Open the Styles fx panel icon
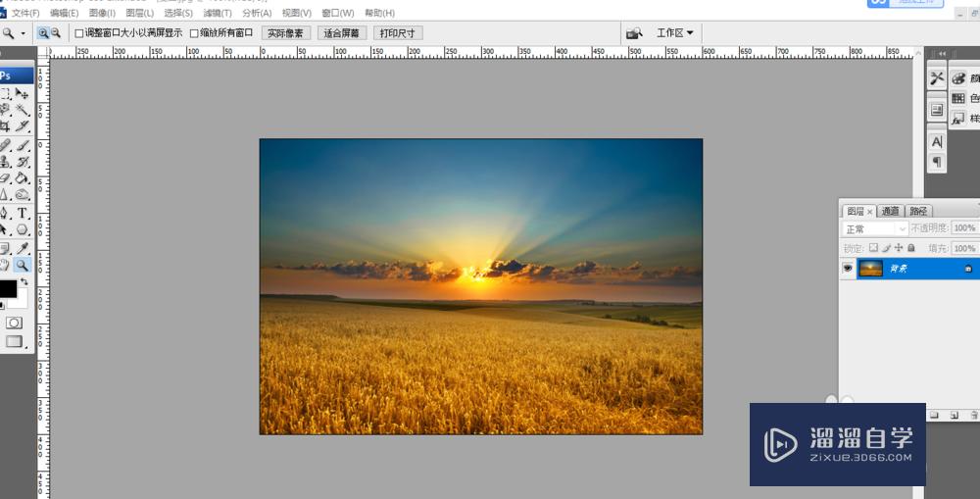This screenshot has height=499, width=980. 958,119
